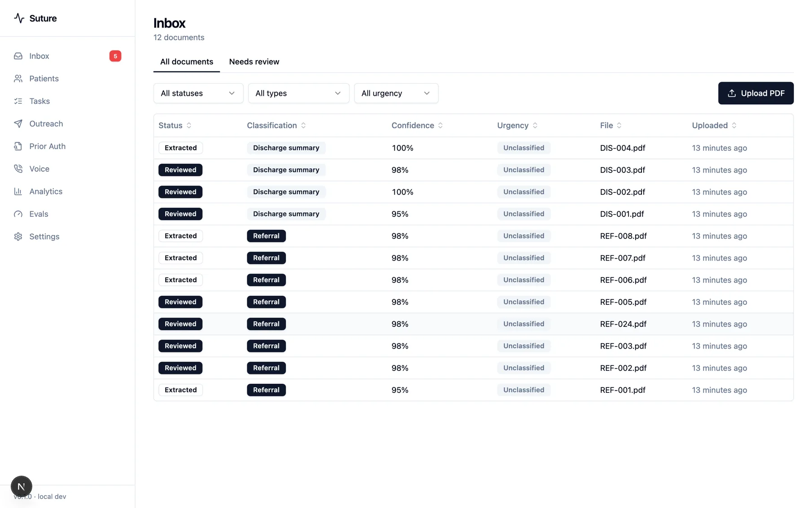Open the All urgency dropdown
The width and height of the screenshot is (812, 508).
[396, 93]
